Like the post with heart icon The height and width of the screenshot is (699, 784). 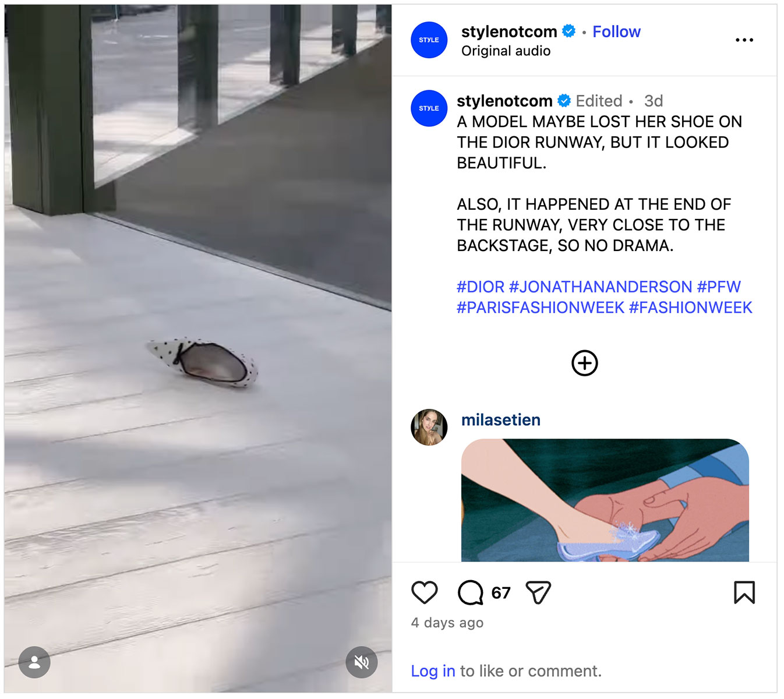point(424,592)
